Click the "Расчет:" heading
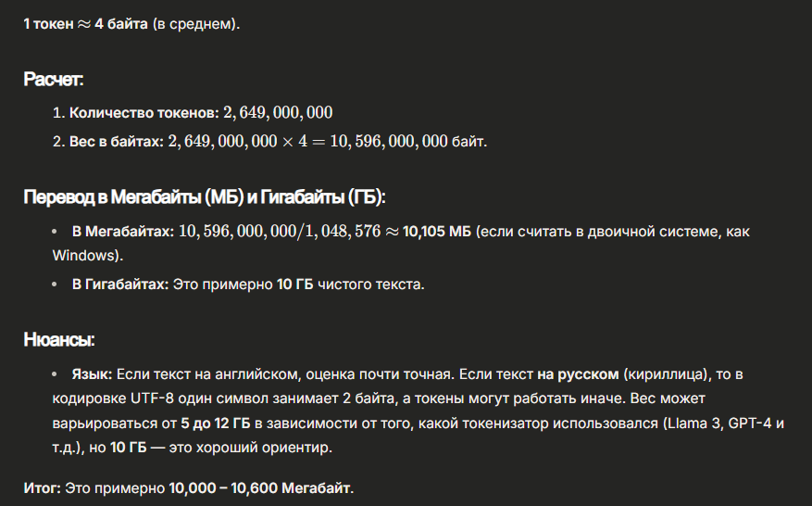Screen dimensions: 812x506 point(54,80)
